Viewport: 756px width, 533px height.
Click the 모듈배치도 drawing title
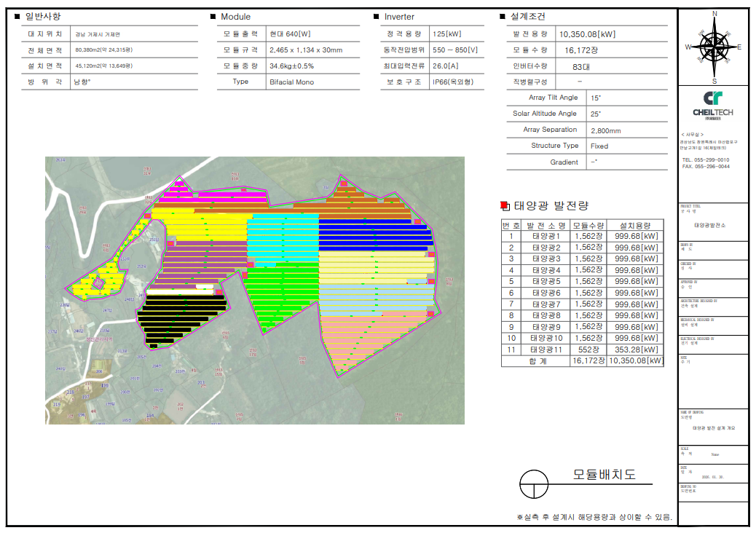604,475
